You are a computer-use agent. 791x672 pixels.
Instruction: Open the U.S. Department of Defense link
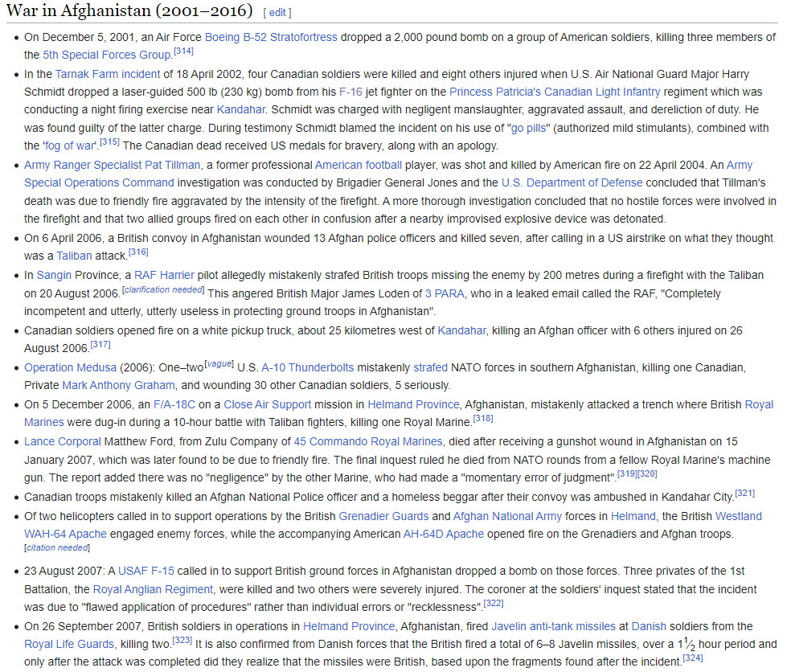pos(572,182)
